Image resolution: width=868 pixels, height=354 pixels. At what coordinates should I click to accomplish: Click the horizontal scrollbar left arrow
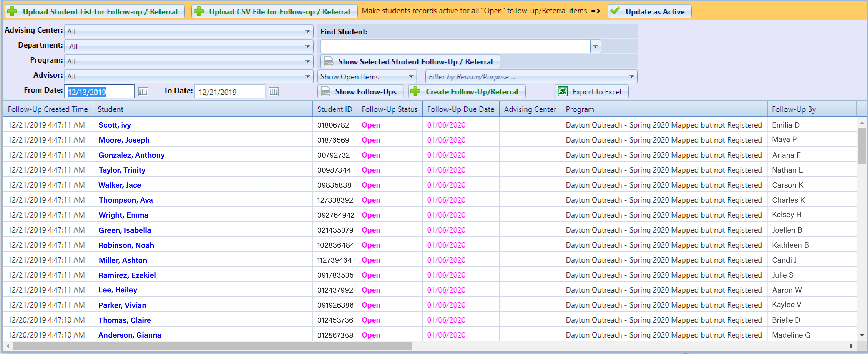[7, 346]
